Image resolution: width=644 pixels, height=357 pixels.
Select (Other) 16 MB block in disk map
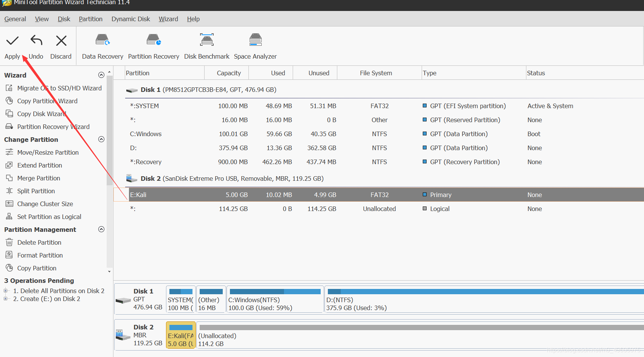[211, 299]
